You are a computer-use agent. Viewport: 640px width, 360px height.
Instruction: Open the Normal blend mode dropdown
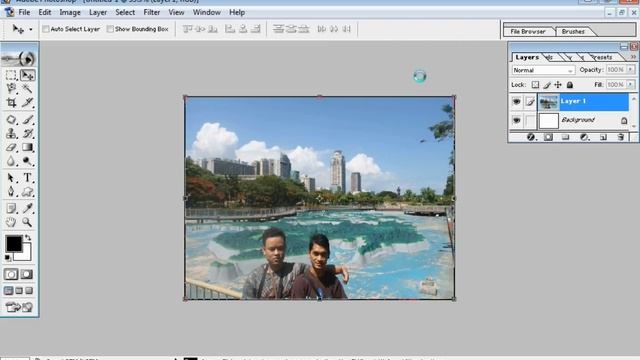[x=543, y=70]
